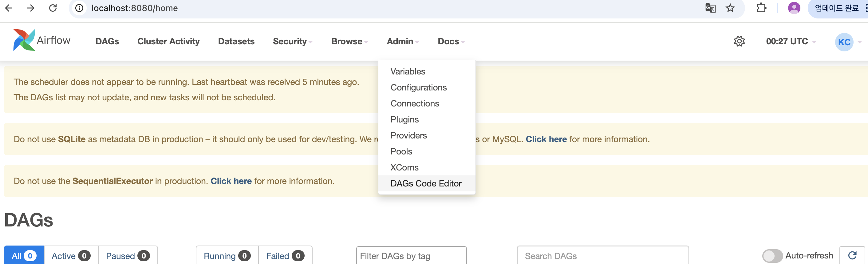Switch to the Paused DAGs filter
This screenshot has height=264, width=868.
(x=127, y=256)
